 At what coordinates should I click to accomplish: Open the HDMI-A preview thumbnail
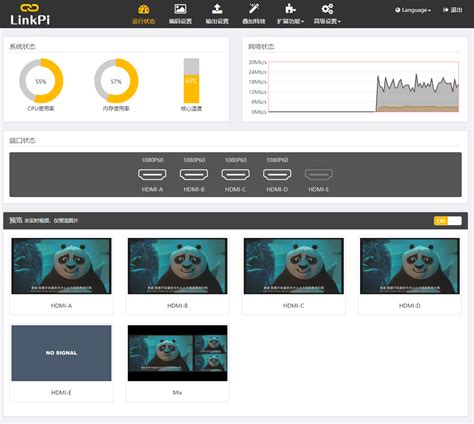61,266
